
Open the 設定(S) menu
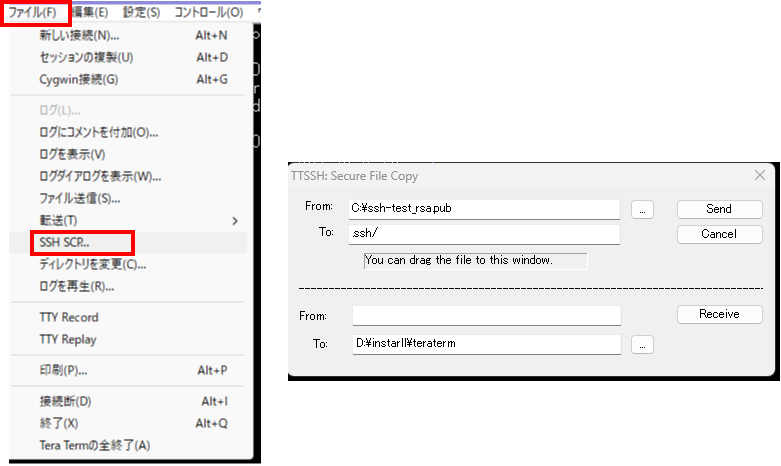coord(142,12)
